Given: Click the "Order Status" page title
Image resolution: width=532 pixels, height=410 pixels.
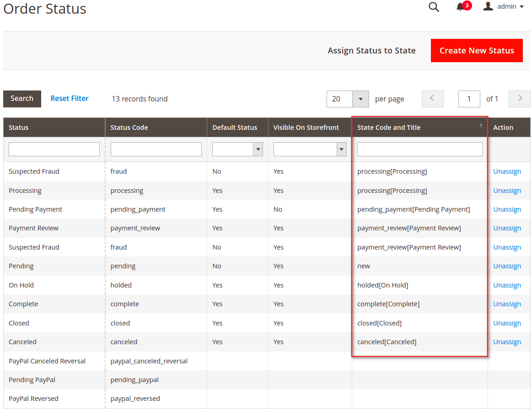Looking at the screenshot, I should click(45, 9).
